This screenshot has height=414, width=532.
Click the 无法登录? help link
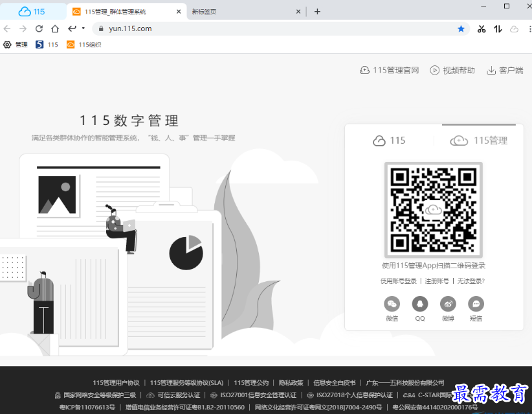coord(471,281)
